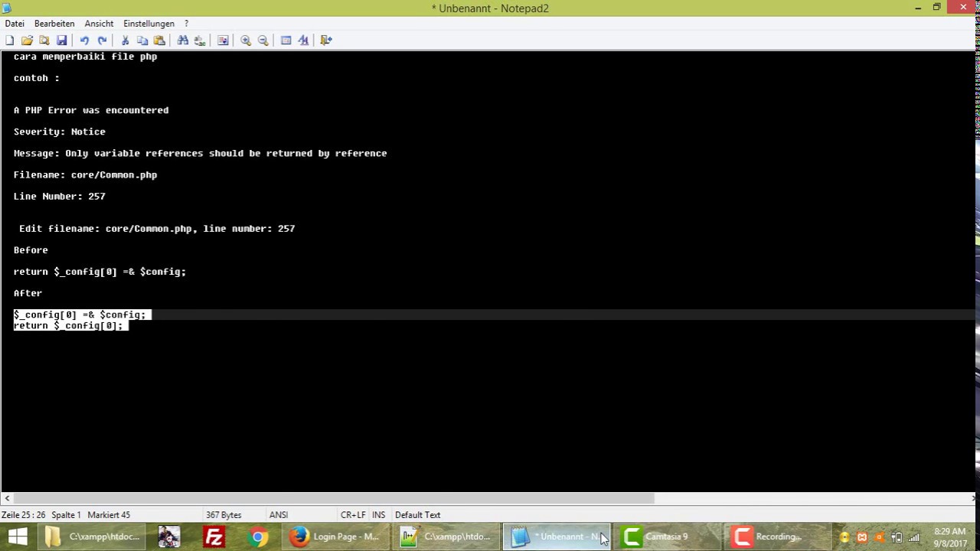Click the ANSI encoding status entry
This screenshot has width=980, height=551.
pyautogui.click(x=279, y=515)
